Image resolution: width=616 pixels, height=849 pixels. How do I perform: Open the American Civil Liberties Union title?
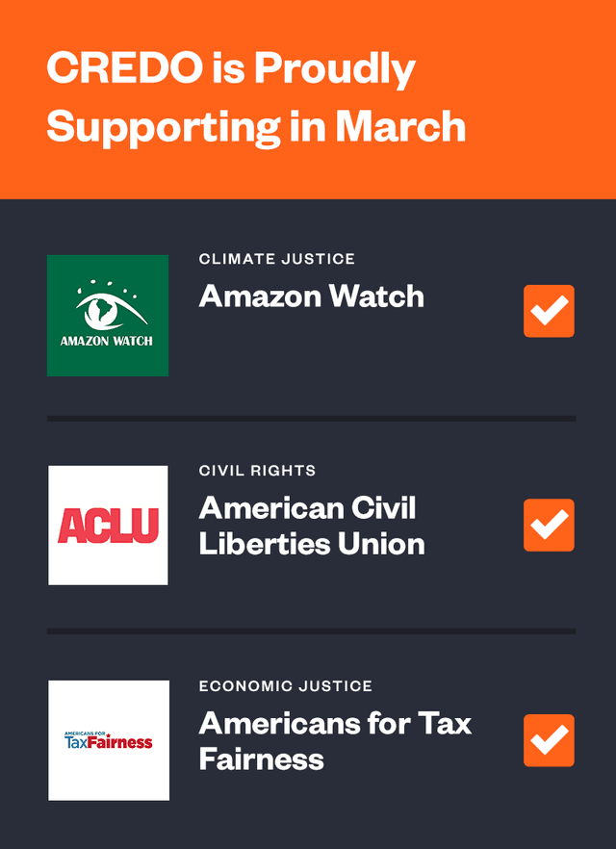click(311, 526)
